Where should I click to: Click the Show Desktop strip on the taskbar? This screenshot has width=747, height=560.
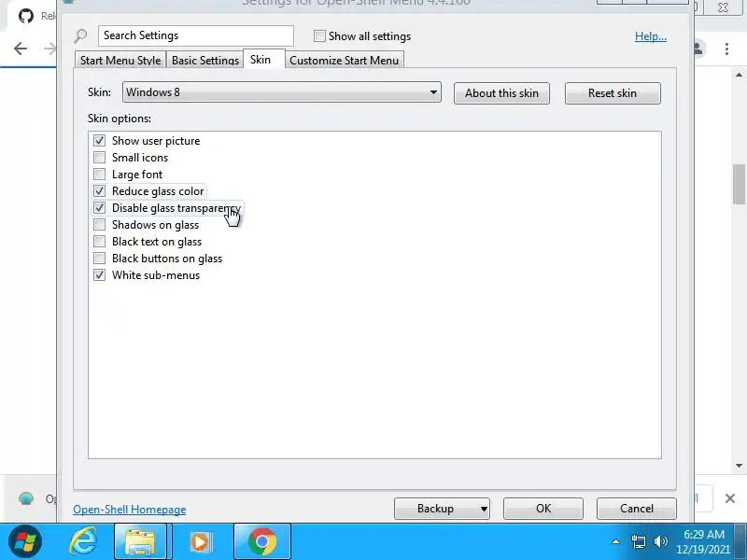742,541
